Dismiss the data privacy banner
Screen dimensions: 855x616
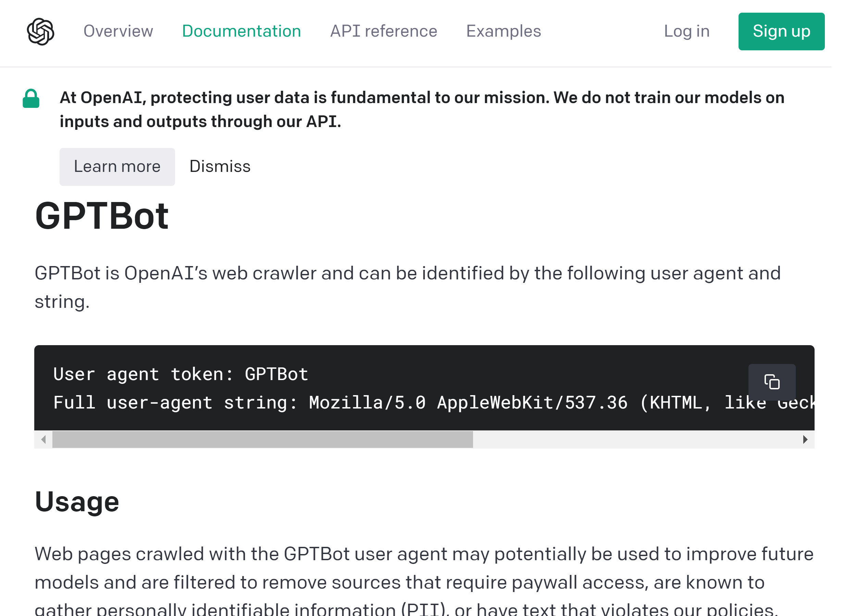(220, 166)
